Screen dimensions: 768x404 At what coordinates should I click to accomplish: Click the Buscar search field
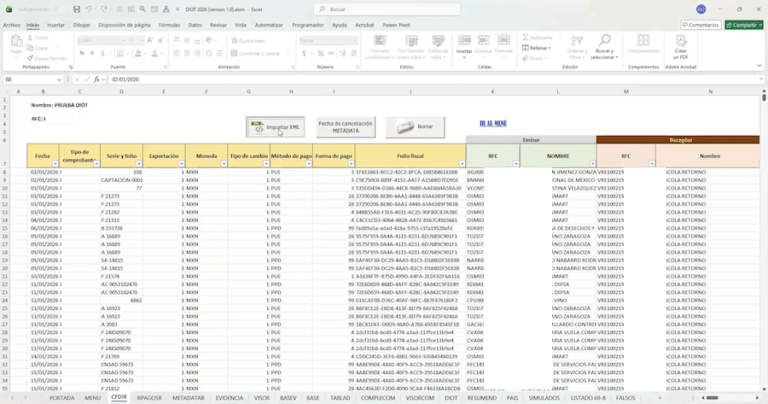(387, 9)
